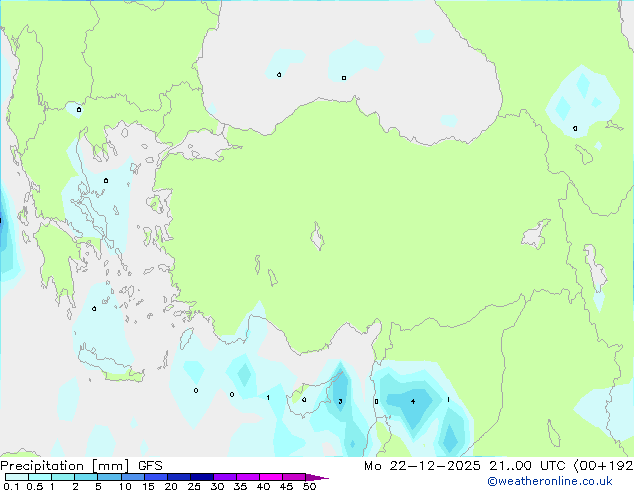
Task: Click the above-50 arrow tip of legend
Action: [317, 477]
